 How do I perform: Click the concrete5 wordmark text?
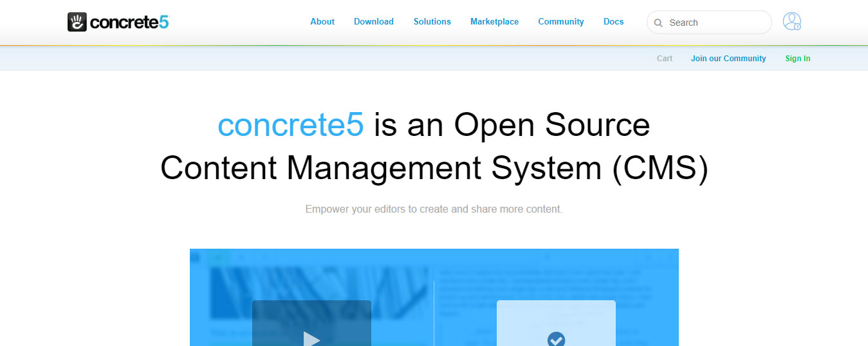(129, 23)
